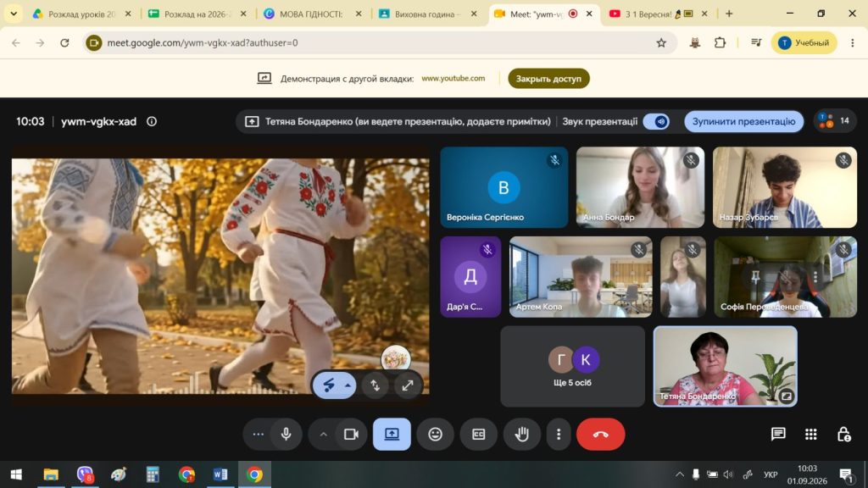Open host controls lock icon
The image size is (868, 488).
coord(843,435)
